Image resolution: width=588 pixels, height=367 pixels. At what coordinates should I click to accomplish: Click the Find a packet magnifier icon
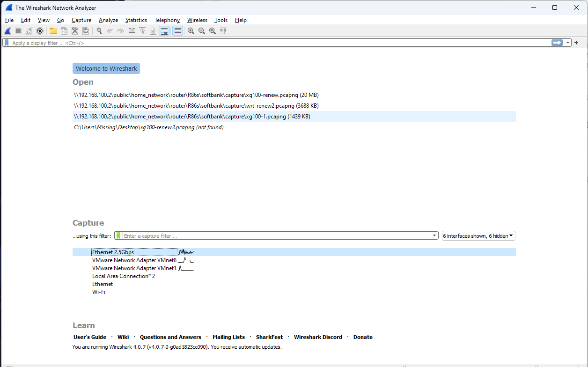99,31
